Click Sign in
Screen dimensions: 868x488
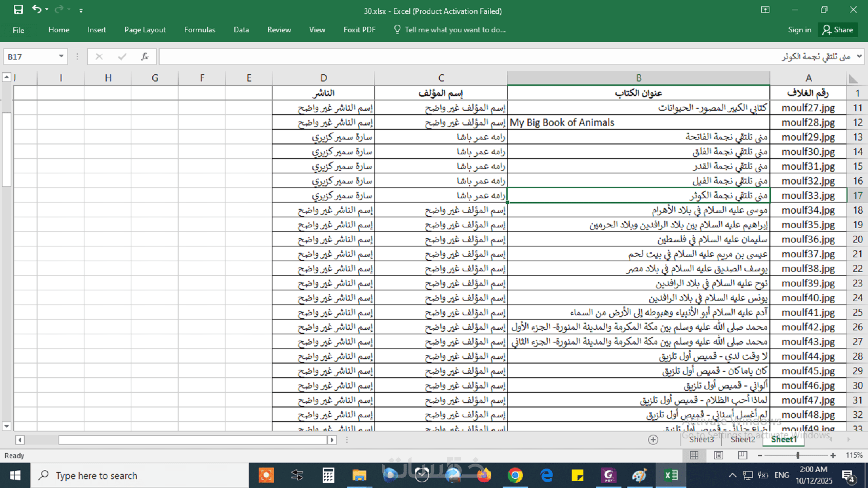(x=800, y=30)
